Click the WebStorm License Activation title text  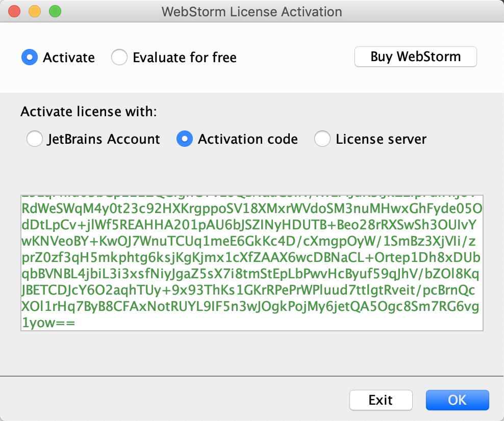click(251, 12)
